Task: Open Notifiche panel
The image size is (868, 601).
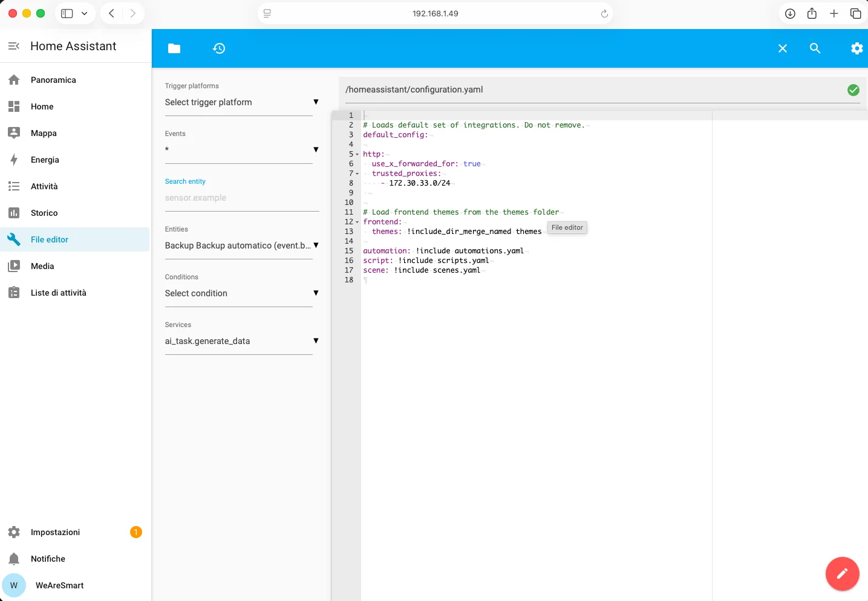Action: [75, 559]
